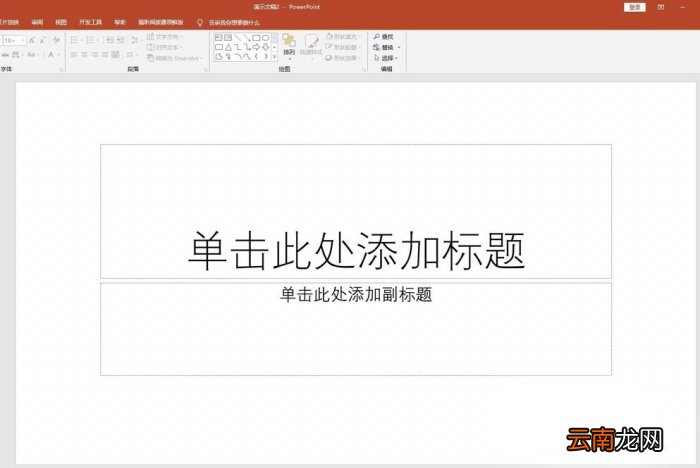Center text in paragraph group

pyautogui.click(x=84, y=54)
